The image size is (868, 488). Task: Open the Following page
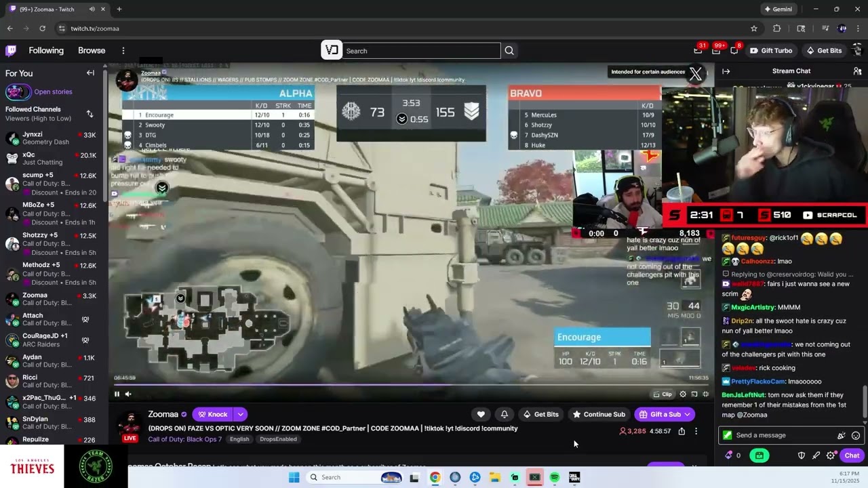(x=46, y=51)
